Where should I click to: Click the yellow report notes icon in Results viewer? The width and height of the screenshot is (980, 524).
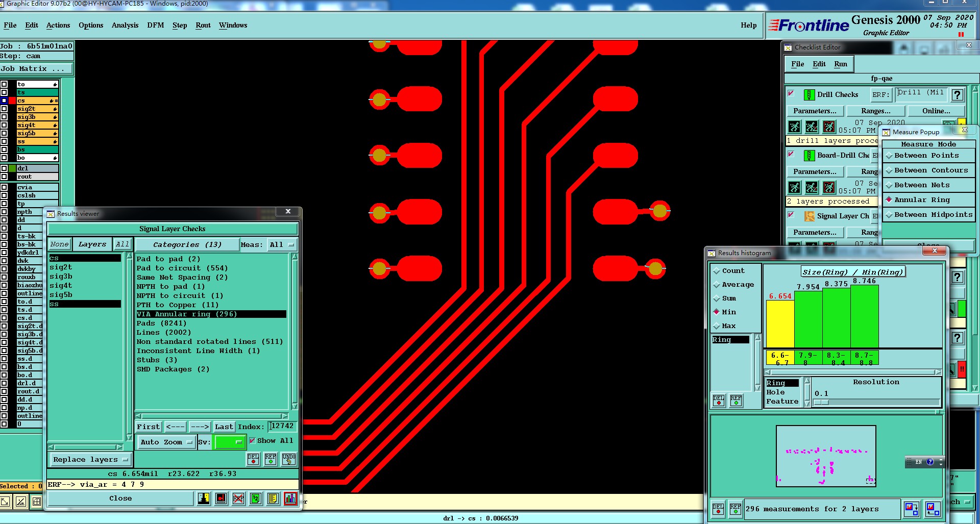[x=273, y=498]
